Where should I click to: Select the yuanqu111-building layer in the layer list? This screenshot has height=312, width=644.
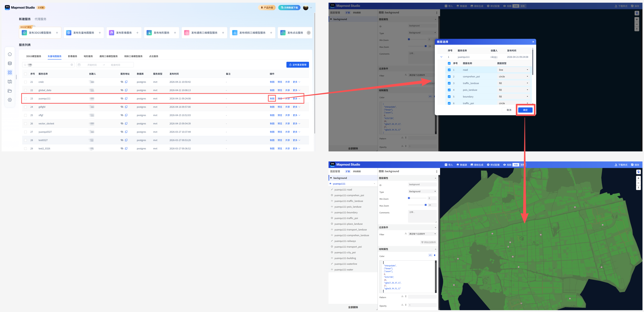click(353, 258)
